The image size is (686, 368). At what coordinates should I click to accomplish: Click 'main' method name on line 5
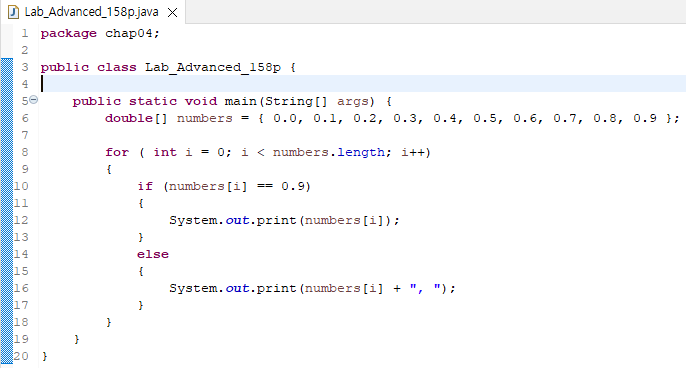tap(241, 102)
